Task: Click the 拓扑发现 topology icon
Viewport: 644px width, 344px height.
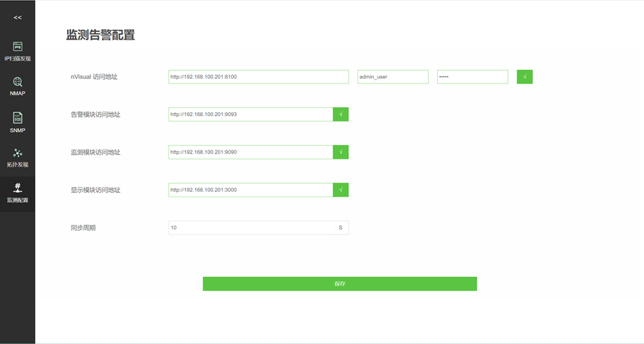Action: (x=18, y=153)
